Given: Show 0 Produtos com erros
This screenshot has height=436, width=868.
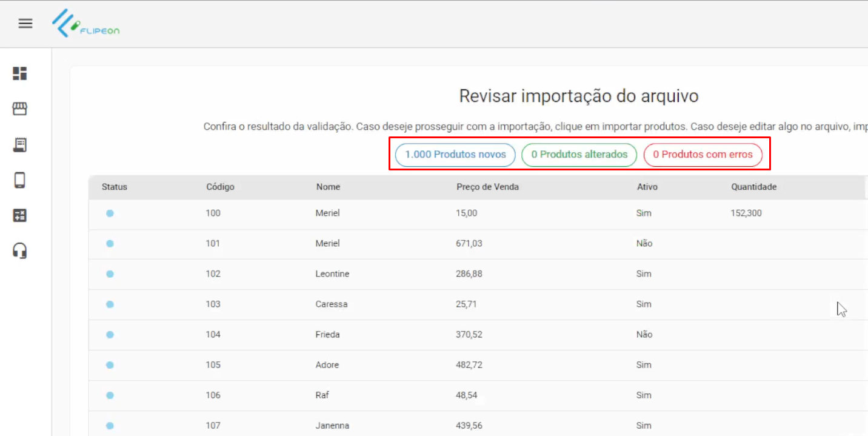Looking at the screenshot, I should coord(703,155).
